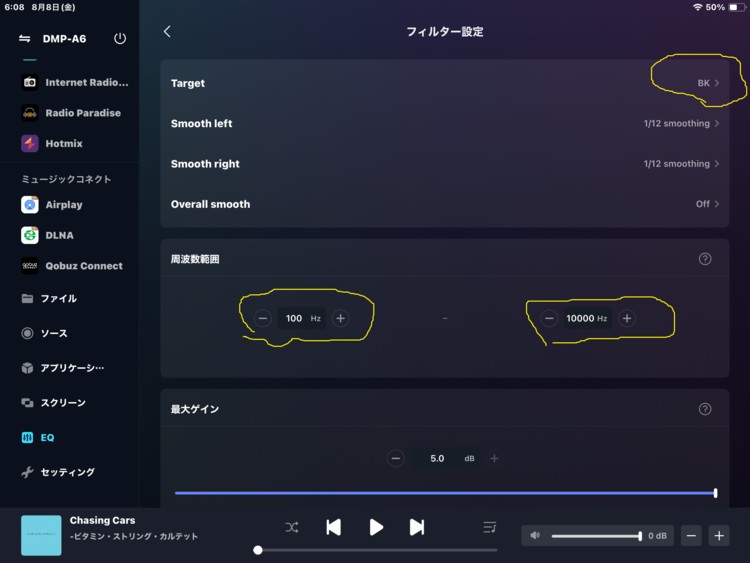The image size is (750, 563).
Task: Tap the switch device arrows icon
Action: coord(24,39)
